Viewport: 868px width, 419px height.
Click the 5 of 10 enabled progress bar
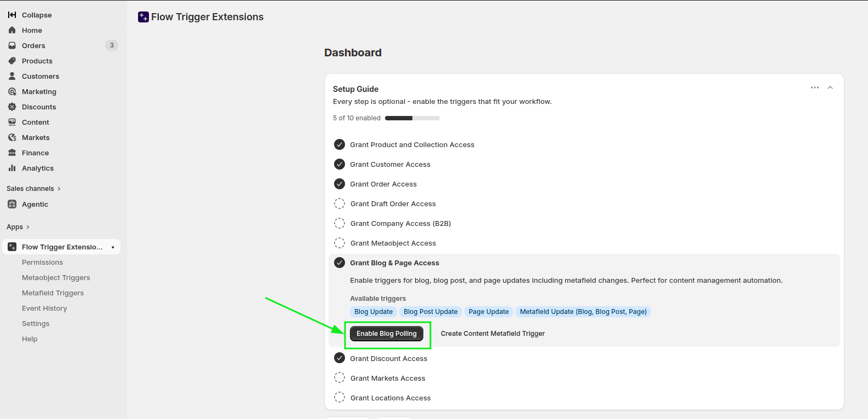point(412,118)
